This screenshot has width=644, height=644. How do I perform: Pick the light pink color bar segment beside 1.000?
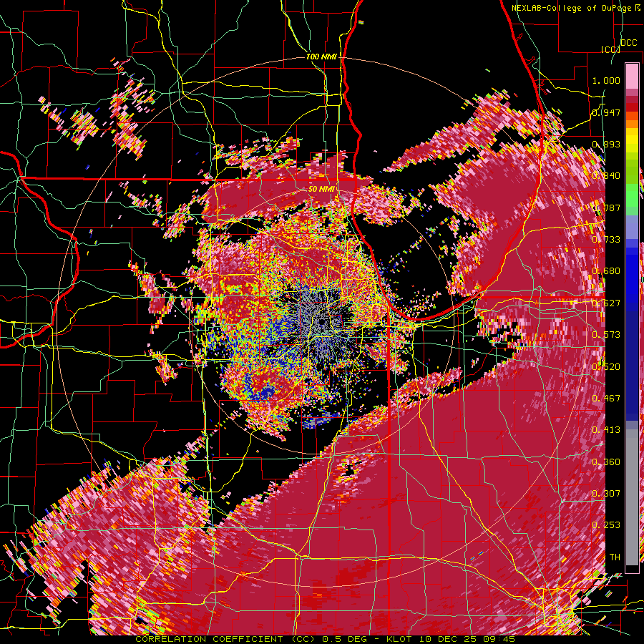632,77
